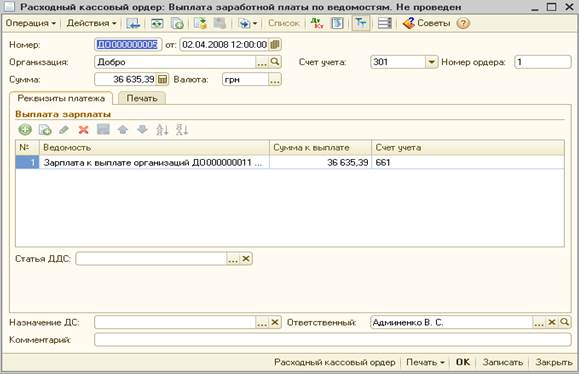The image size is (579, 374).
Task: Click the help question mark icon
Action: (463, 23)
